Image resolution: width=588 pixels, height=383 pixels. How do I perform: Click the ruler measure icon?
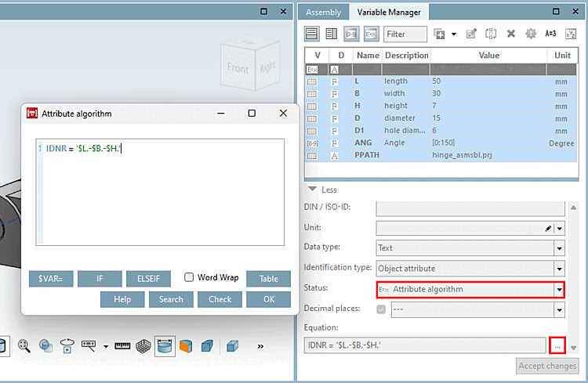point(122,346)
